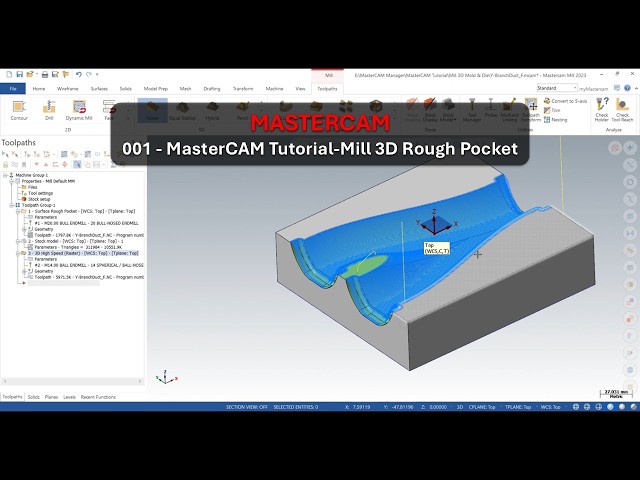
Task: Deselect all operations with the red X cursor icon
Action: [15, 154]
